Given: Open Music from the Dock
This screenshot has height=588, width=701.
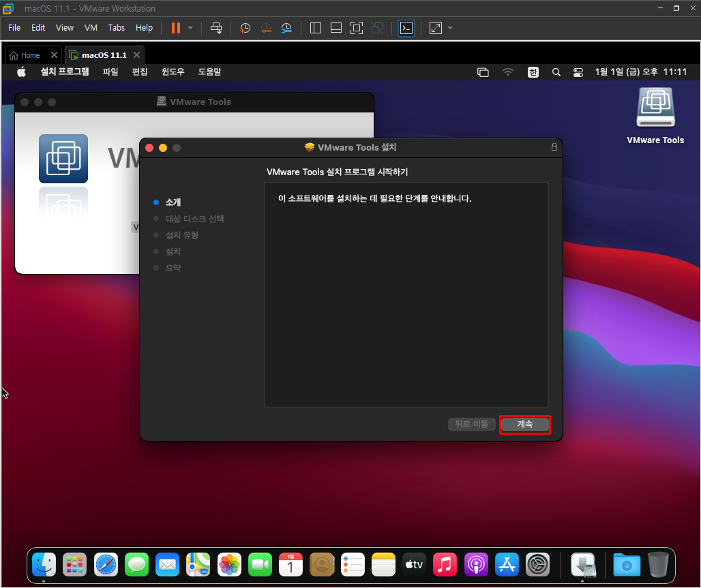Looking at the screenshot, I should coord(445,564).
